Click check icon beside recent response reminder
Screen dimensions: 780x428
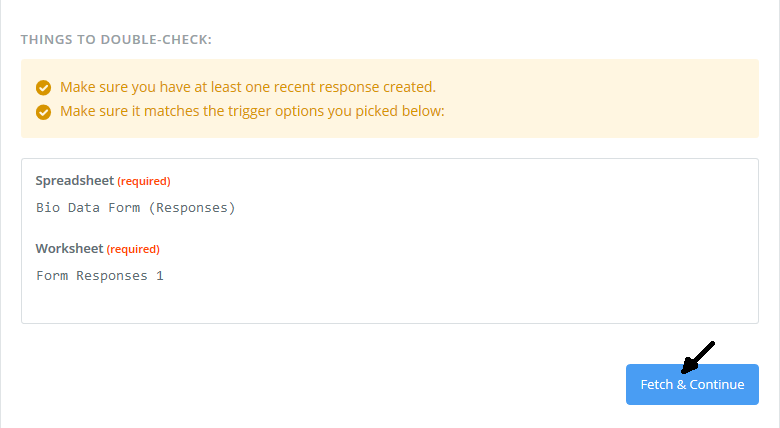click(43, 88)
